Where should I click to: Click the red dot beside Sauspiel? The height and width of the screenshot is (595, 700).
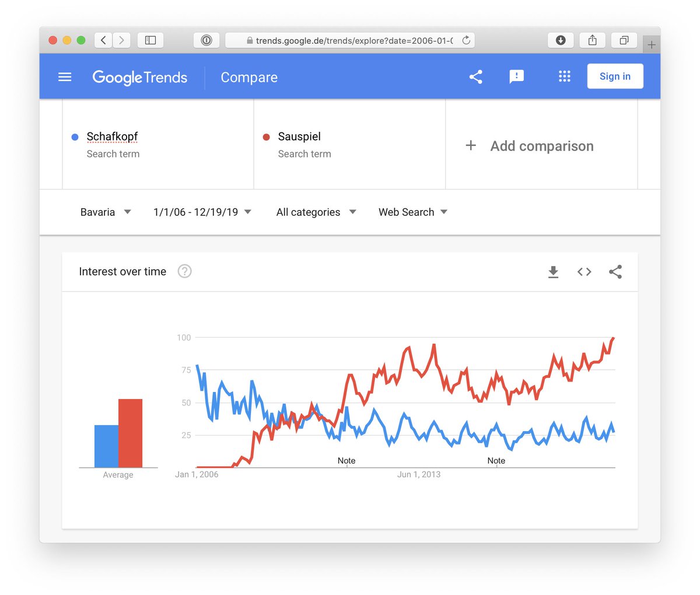pos(266,137)
